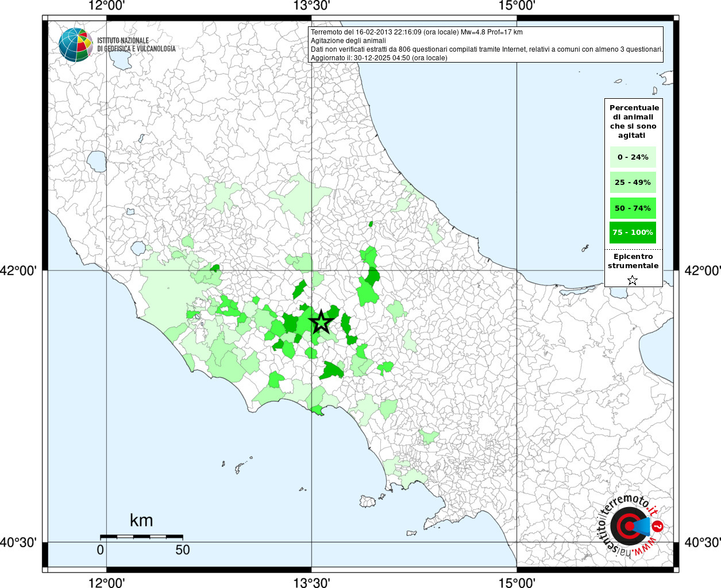Click the Istituto Nazionale di Geofisica text
Screen dimensions: 721x588
(136, 45)
